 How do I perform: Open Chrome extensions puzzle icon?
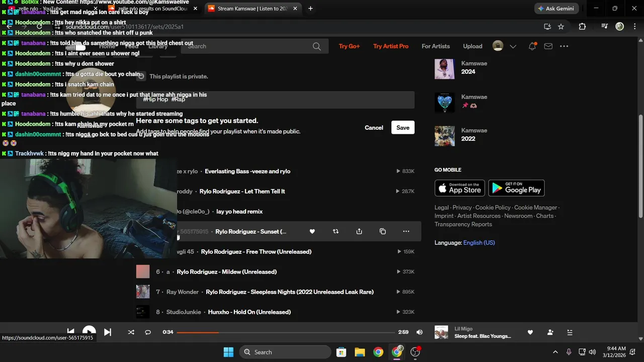582,27
